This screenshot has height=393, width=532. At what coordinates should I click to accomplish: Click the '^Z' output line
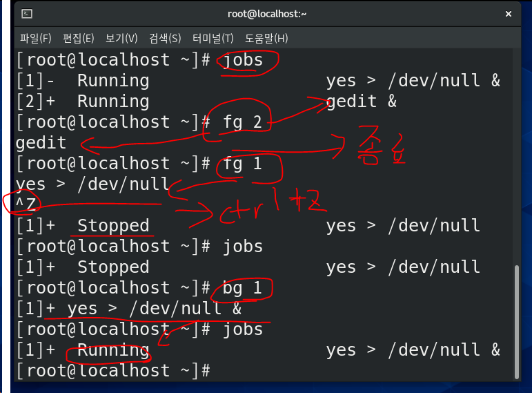tap(26, 205)
